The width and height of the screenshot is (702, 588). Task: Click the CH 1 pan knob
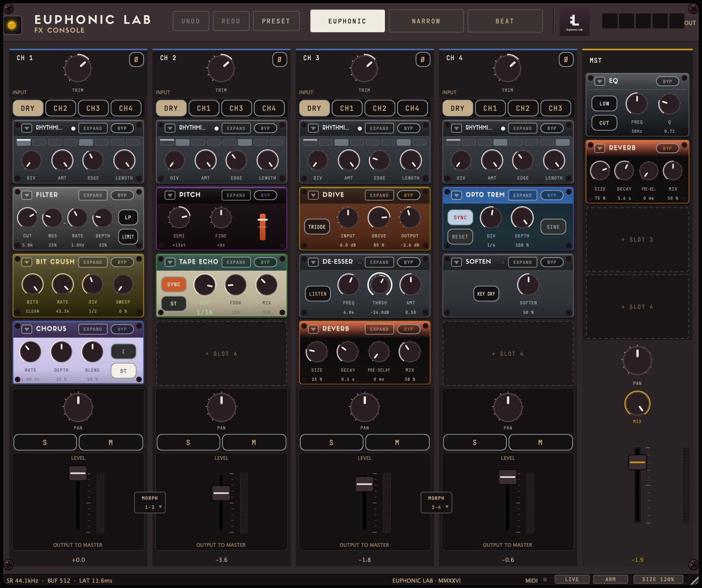[x=78, y=408]
